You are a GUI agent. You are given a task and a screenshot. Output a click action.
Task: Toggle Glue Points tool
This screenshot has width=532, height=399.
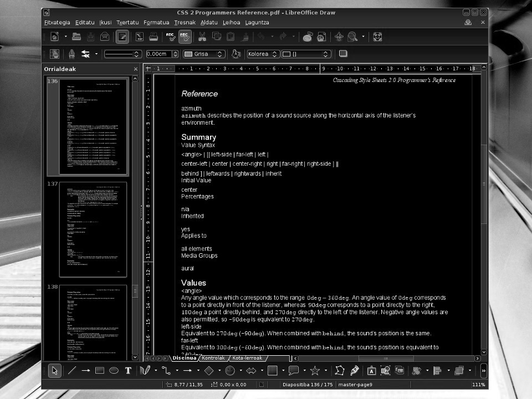(354, 371)
